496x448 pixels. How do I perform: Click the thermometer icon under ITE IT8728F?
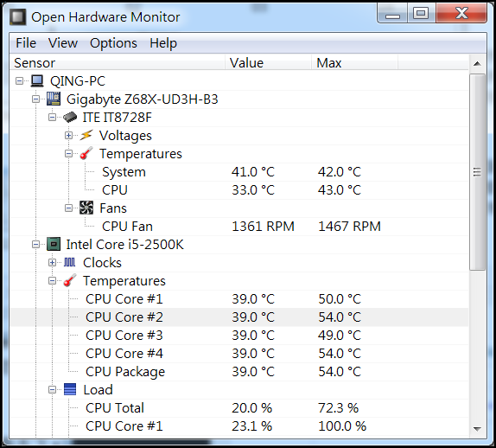[86, 153]
